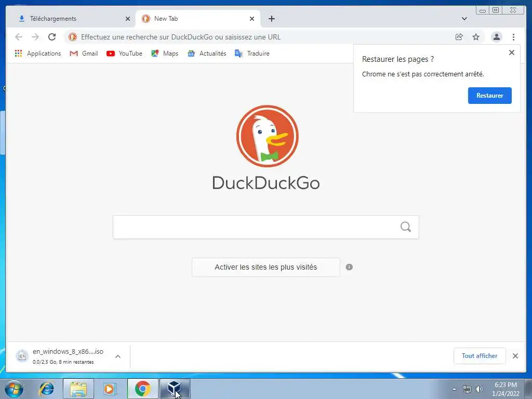Click the forward navigation arrow

pyautogui.click(x=35, y=37)
